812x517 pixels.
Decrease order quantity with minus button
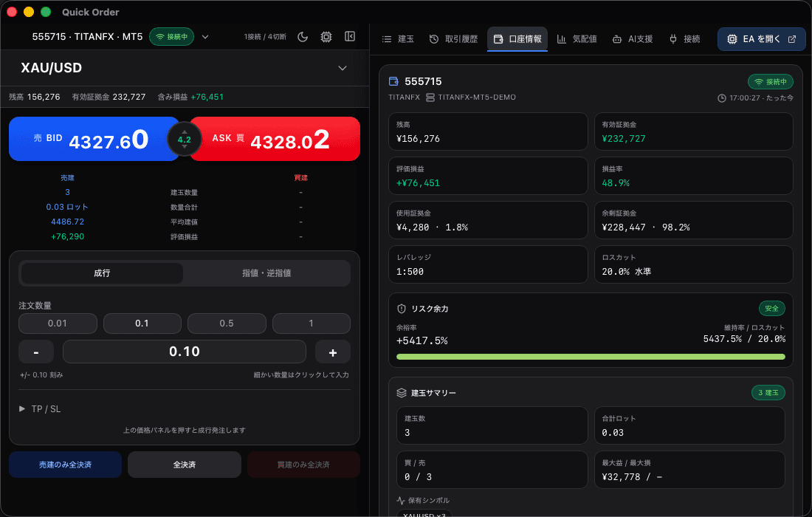tap(36, 352)
